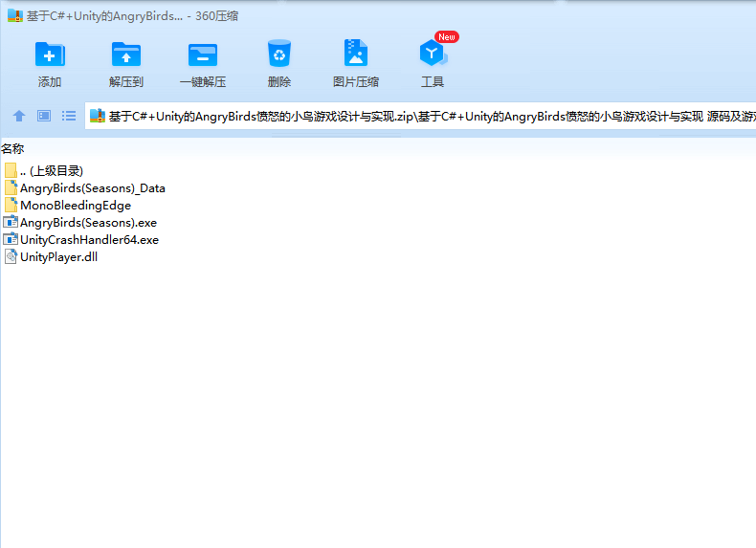This screenshot has height=548, width=756.
Task: Click the zip archive icon in the path bar
Action: 98,116
